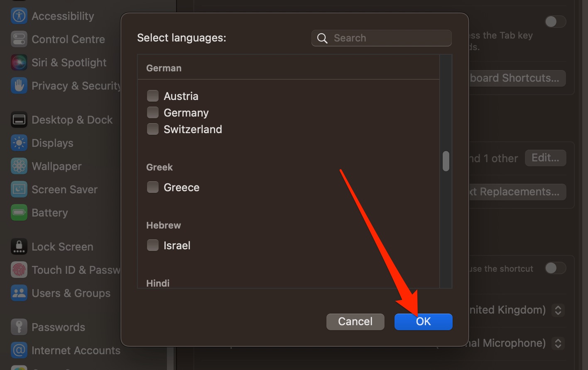Check the Switzerland checkbox
Screen dimensions: 588x370
(x=153, y=129)
